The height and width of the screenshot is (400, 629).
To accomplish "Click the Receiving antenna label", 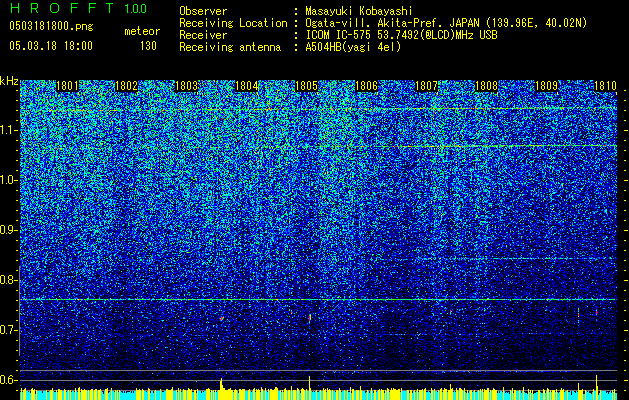I will 230,47.
